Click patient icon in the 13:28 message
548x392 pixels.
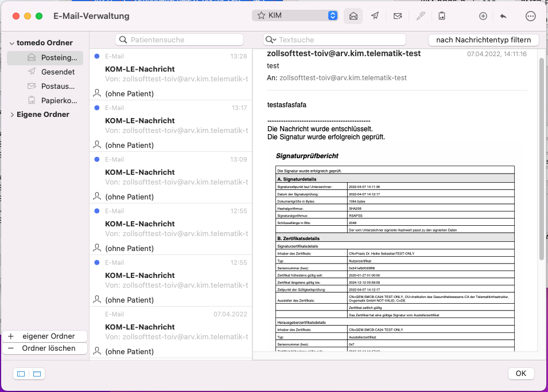tap(97, 93)
